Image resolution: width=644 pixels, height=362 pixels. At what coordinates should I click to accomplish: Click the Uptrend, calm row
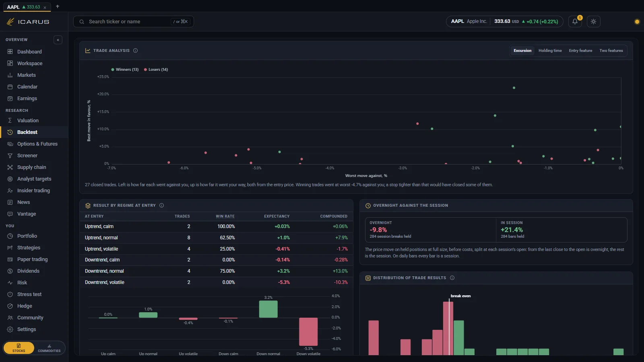(216, 226)
